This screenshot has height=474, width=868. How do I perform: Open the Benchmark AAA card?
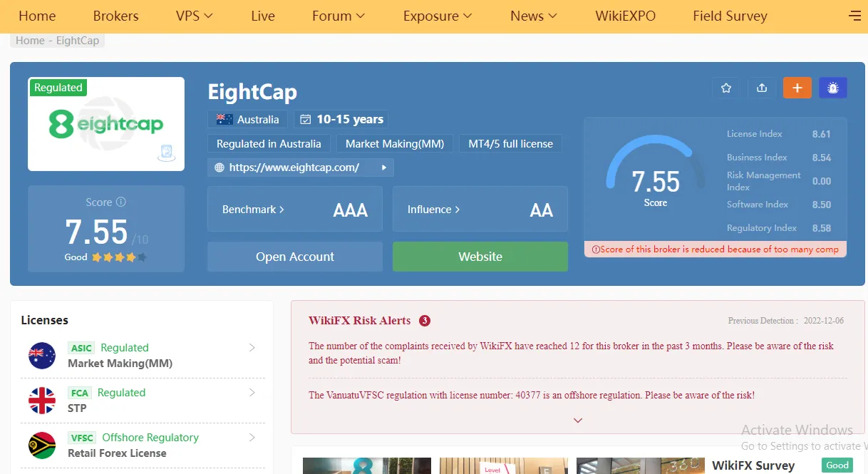(x=295, y=210)
